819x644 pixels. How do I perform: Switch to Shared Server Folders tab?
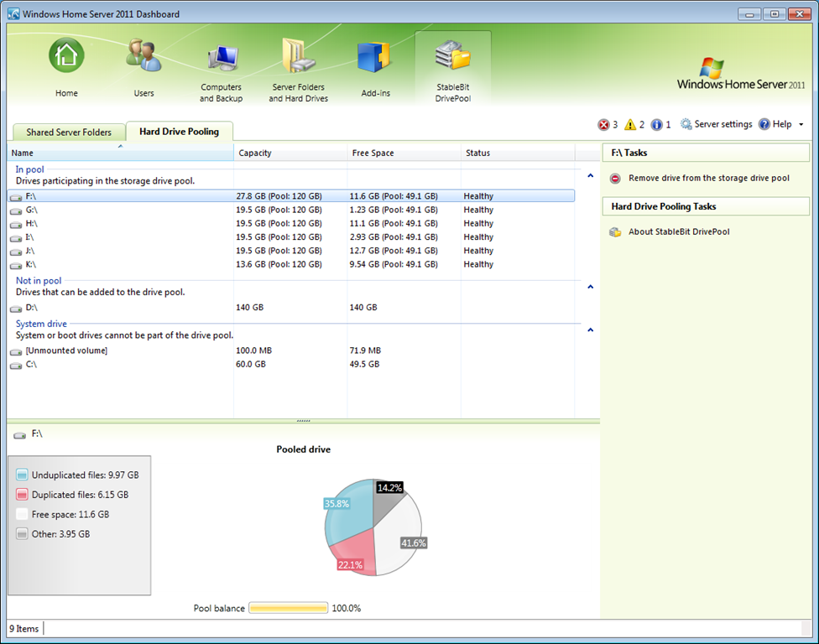[x=69, y=132]
